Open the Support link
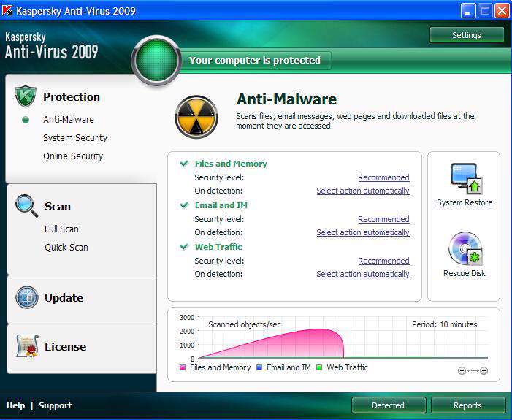 click(55, 405)
